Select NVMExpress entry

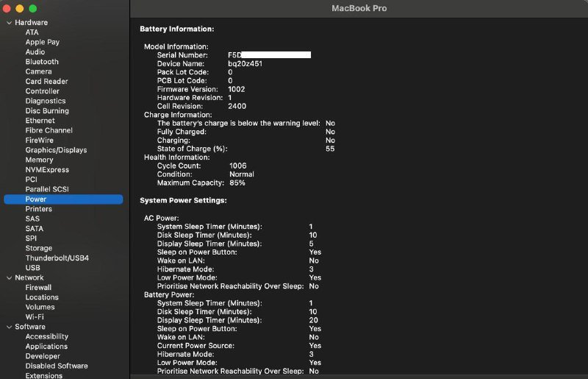[x=47, y=170]
